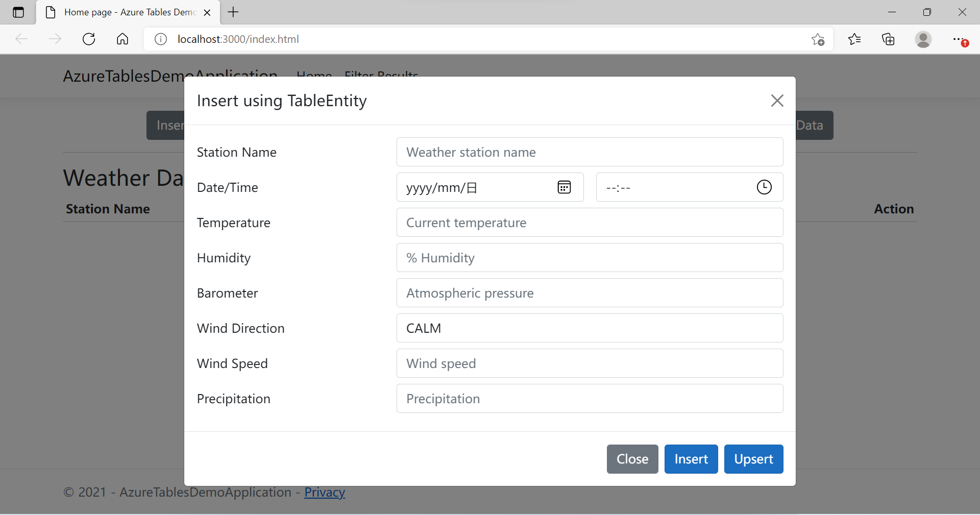Add this page to favorites
This screenshot has width=980, height=515.
818,39
